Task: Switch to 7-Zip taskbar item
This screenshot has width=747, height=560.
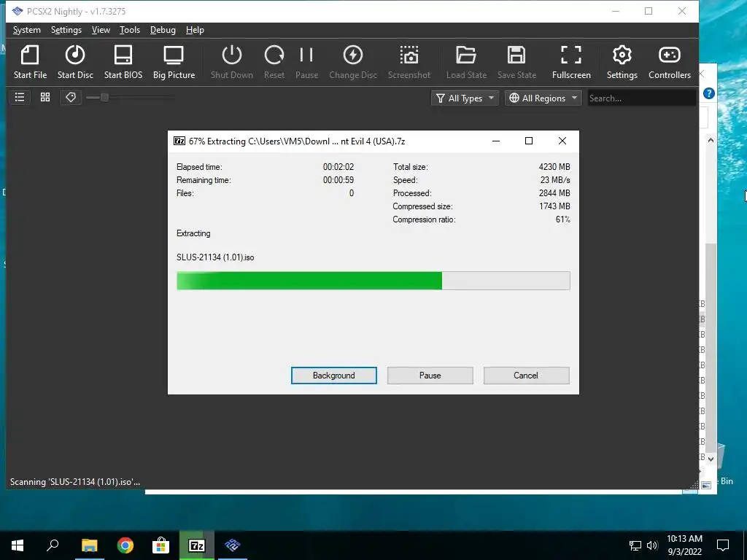Action: pos(197,545)
